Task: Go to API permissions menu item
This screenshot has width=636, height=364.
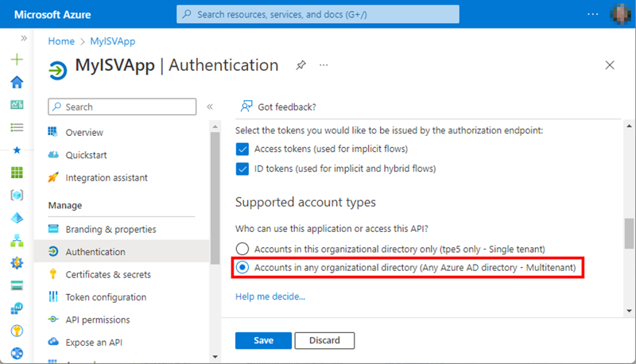Action: [99, 319]
